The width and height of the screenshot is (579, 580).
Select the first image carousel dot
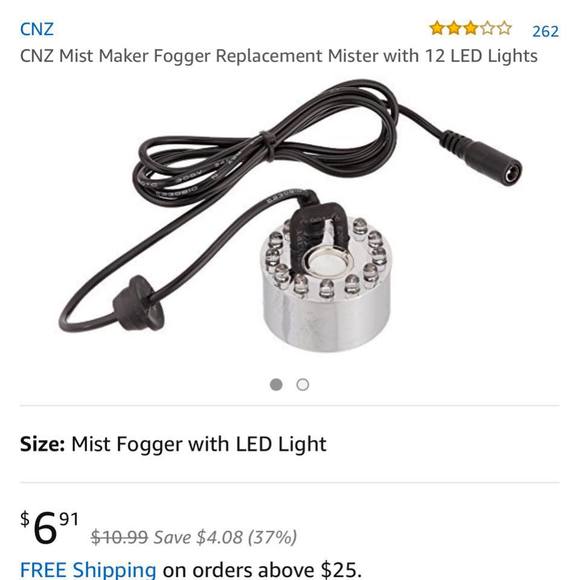[x=276, y=385]
